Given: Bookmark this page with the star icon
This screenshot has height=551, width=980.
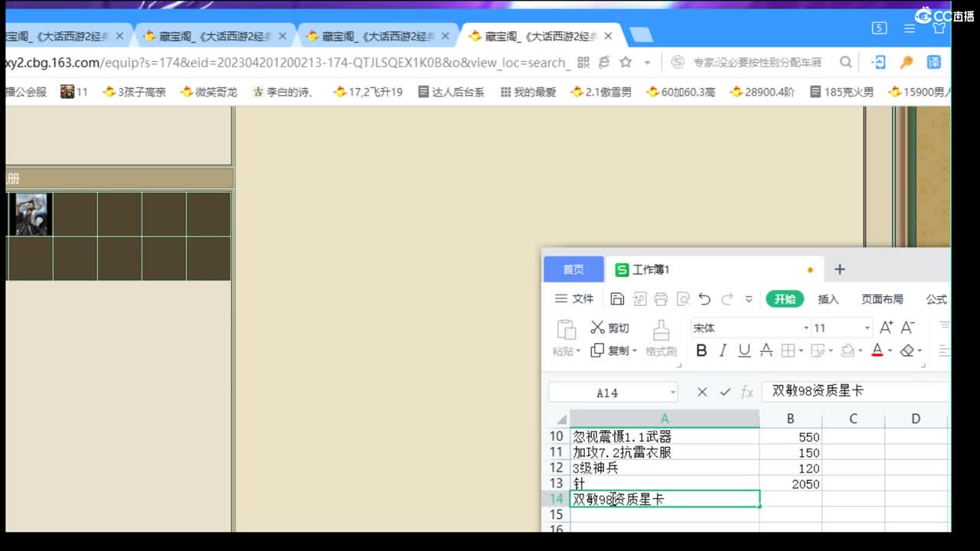Looking at the screenshot, I should point(626,62).
